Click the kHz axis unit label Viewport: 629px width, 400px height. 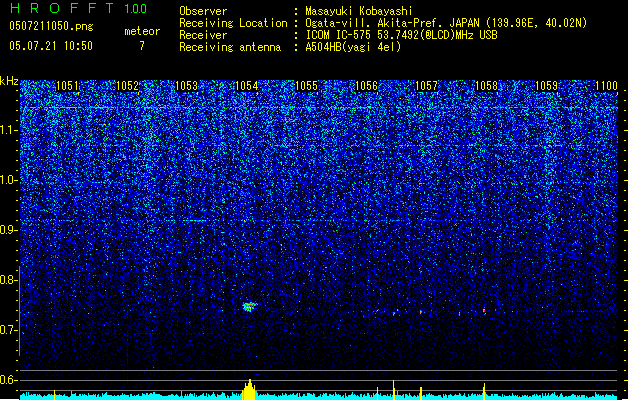9,81
